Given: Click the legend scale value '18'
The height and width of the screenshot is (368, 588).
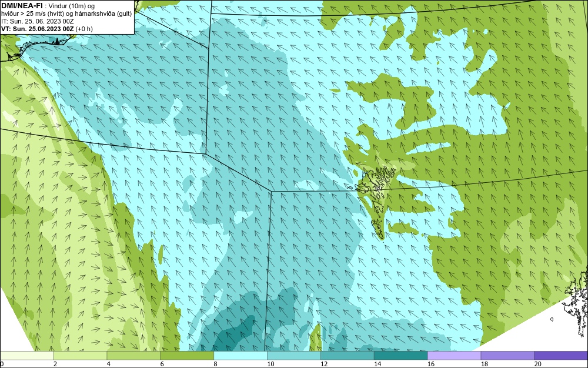Looking at the screenshot, I should 484,364.
